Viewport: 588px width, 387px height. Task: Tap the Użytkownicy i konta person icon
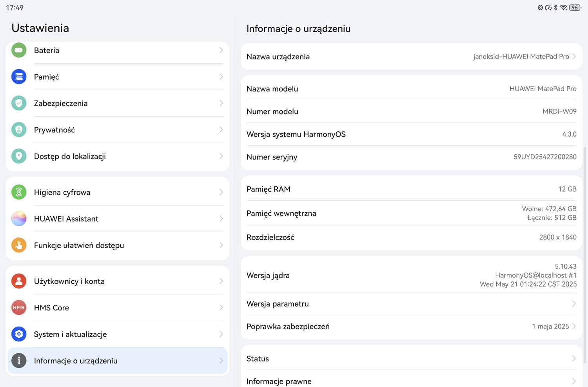[x=19, y=281]
